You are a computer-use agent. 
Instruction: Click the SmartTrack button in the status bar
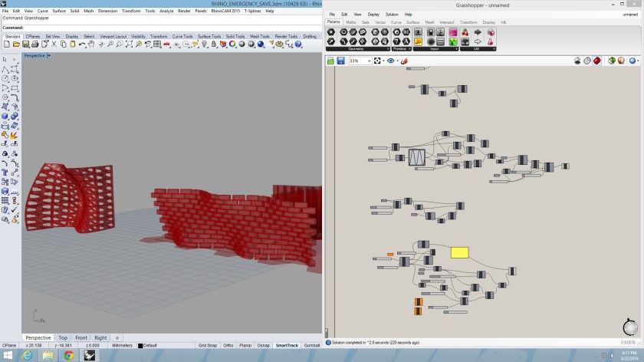pos(287,345)
